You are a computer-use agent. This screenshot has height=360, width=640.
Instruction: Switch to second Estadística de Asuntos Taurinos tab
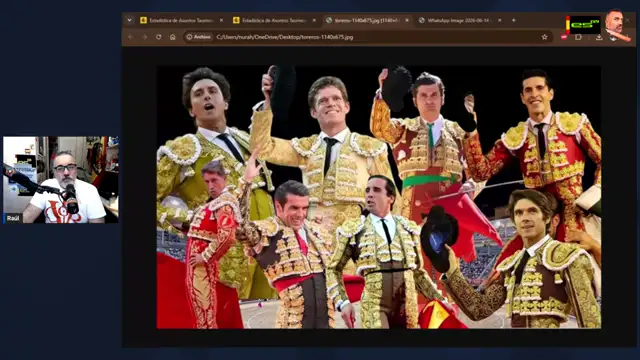tap(275, 20)
